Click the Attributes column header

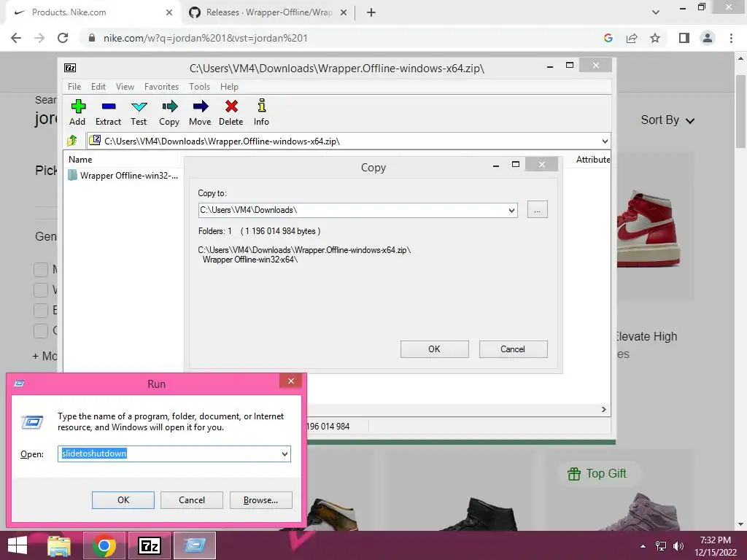pos(592,160)
